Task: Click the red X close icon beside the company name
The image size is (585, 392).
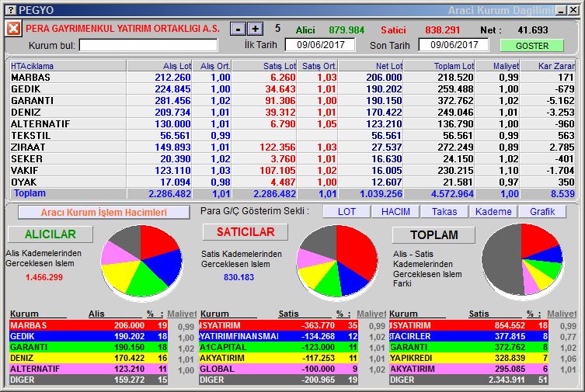Action: click(13, 28)
